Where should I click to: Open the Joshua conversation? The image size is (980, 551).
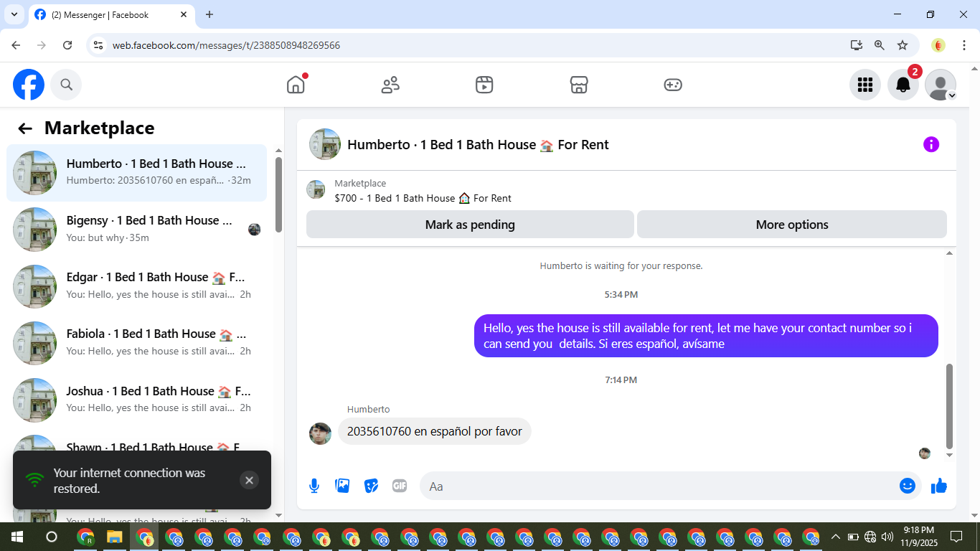click(136, 400)
